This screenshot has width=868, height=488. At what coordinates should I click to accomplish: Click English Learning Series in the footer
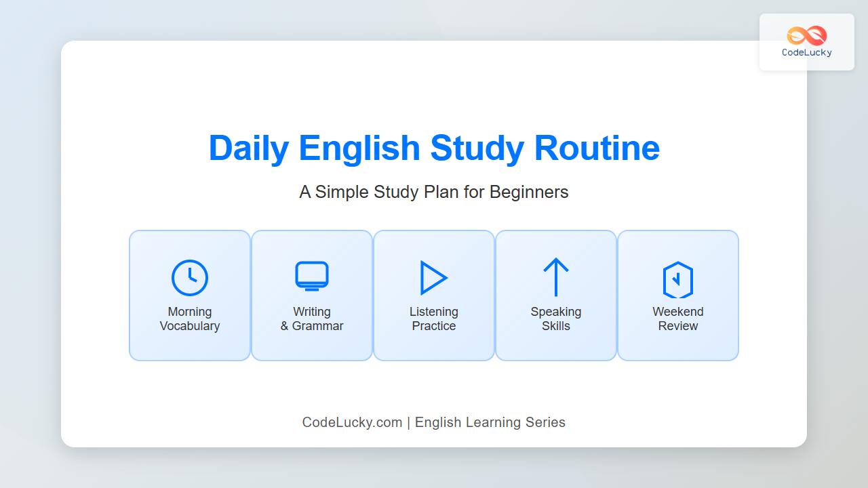[x=490, y=422]
